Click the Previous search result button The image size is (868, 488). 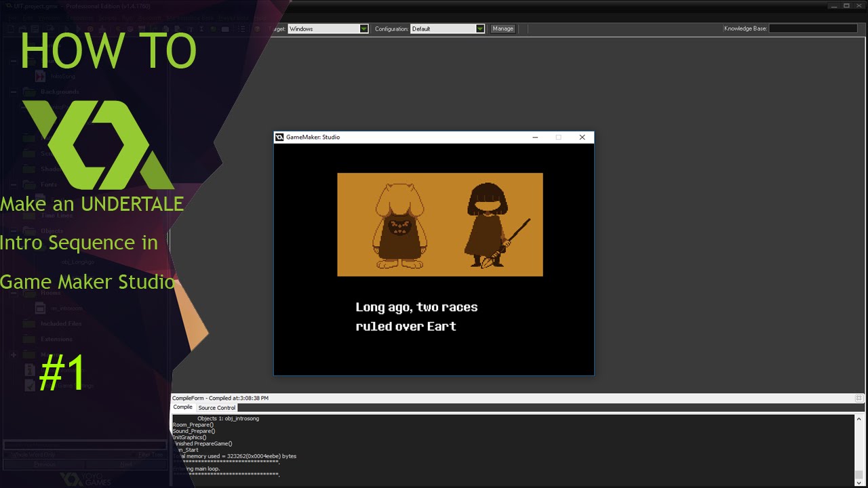coord(45,464)
